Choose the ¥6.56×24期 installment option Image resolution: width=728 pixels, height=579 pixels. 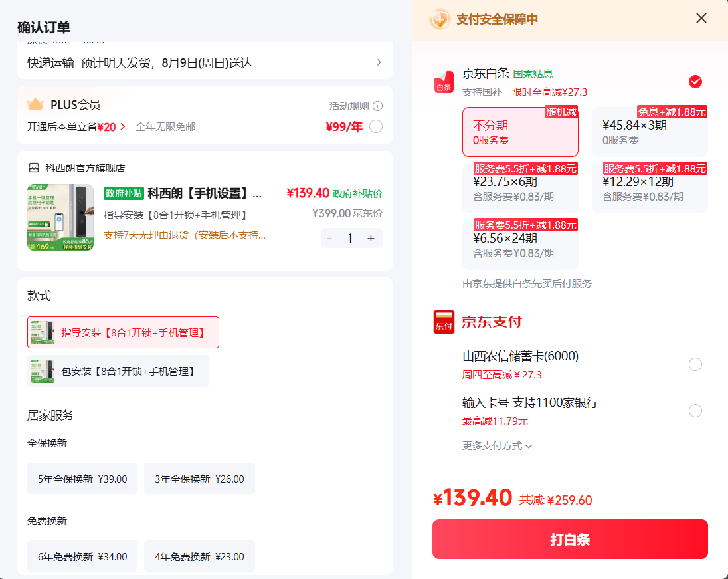(520, 245)
